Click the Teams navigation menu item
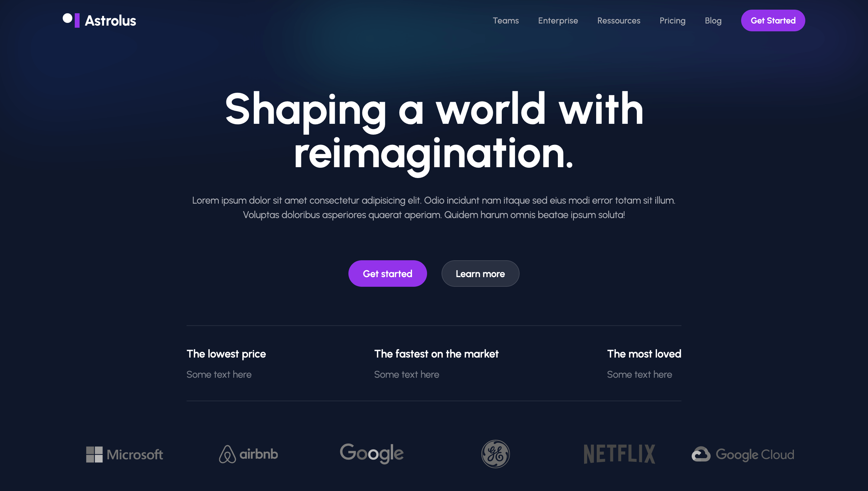The height and width of the screenshot is (491, 868). (505, 20)
